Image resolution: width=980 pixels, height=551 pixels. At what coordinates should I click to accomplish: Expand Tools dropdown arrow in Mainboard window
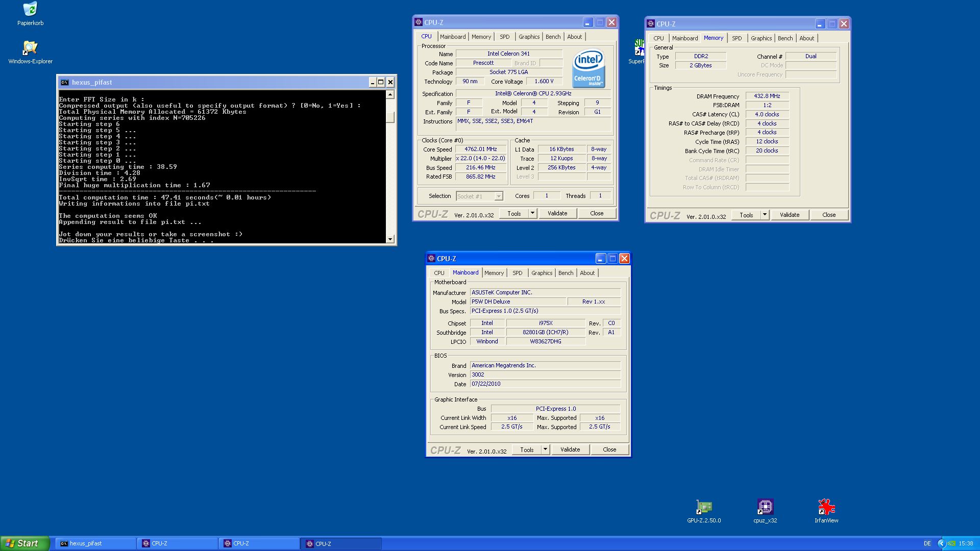[545, 449]
